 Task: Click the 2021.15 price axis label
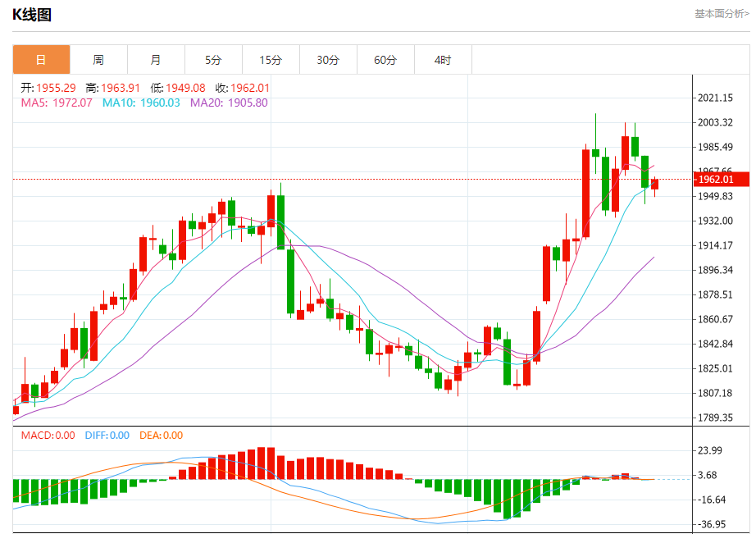click(x=716, y=98)
